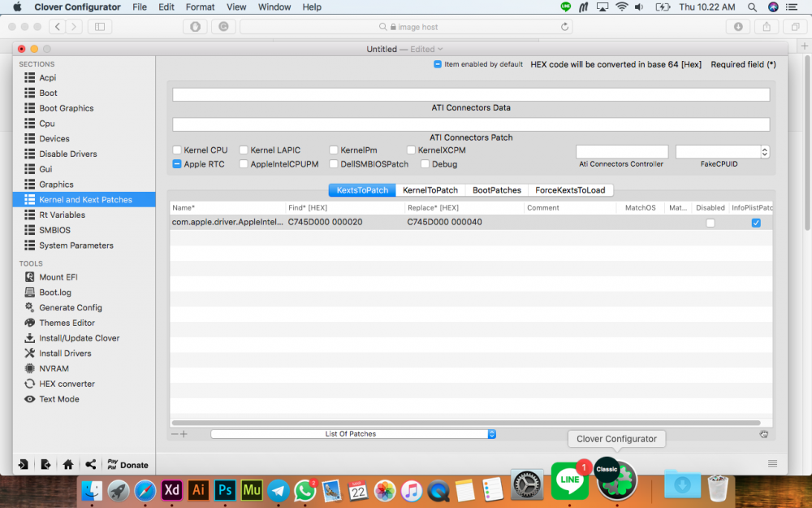
Task: Switch to the BootPatches tab
Action: pos(497,190)
